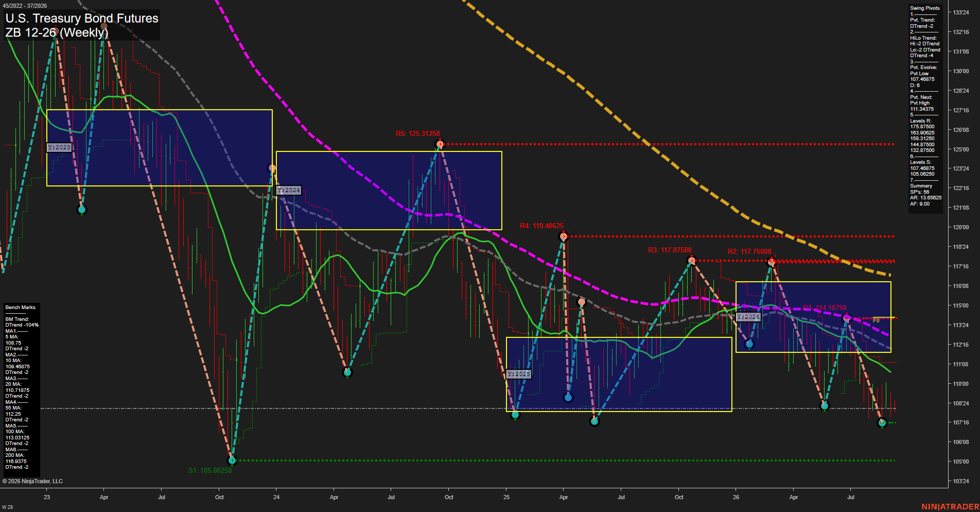This screenshot has height=512, width=980.
Task: Click the 125'00 price axis label
Action: (961, 149)
